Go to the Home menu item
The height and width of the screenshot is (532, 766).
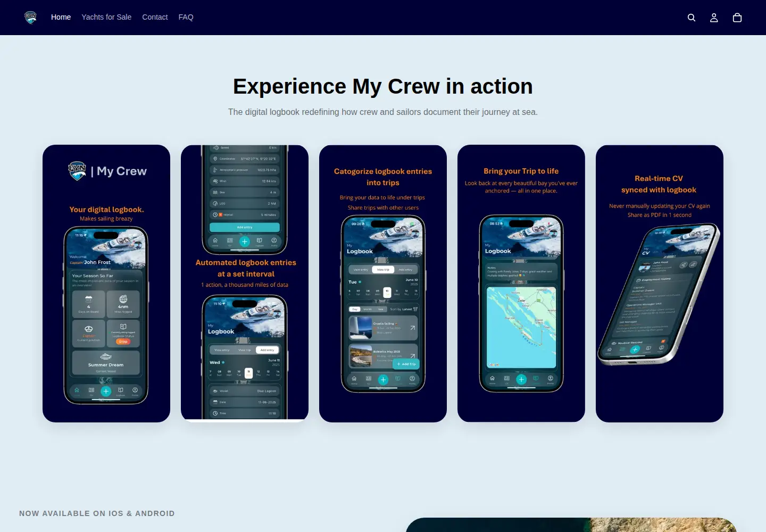coord(61,17)
